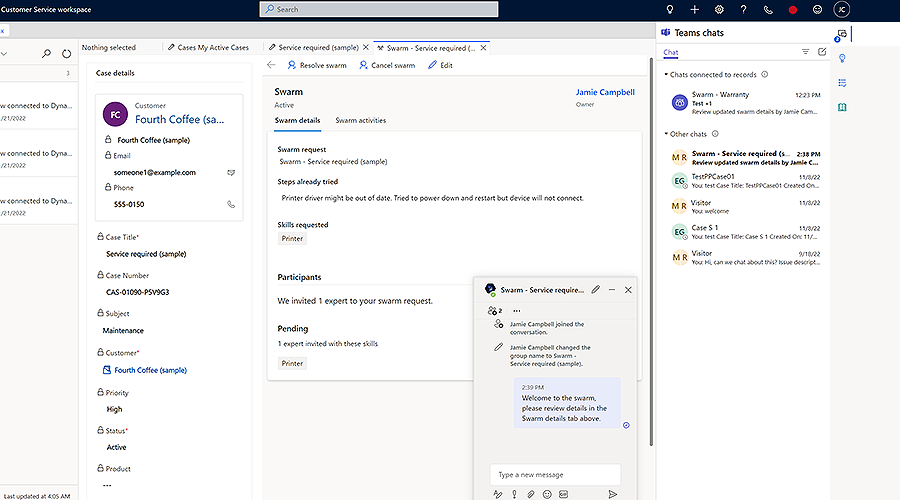Click the phone icon in top bar
Screen dimensions: 900x500
(768, 9)
